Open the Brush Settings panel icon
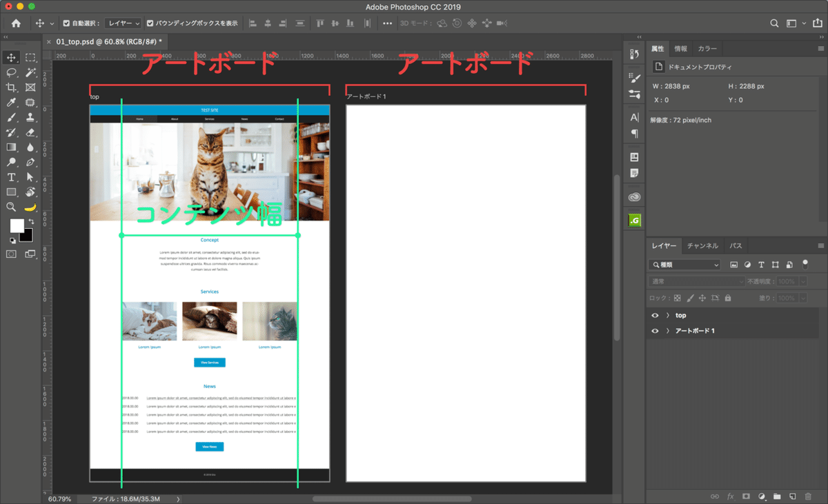This screenshot has height=504, width=828. [x=634, y=77]
